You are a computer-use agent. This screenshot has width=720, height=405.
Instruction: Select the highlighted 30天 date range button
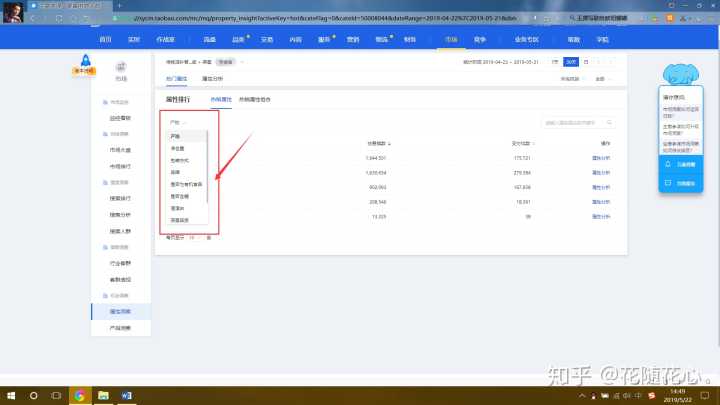coord(571,62)
